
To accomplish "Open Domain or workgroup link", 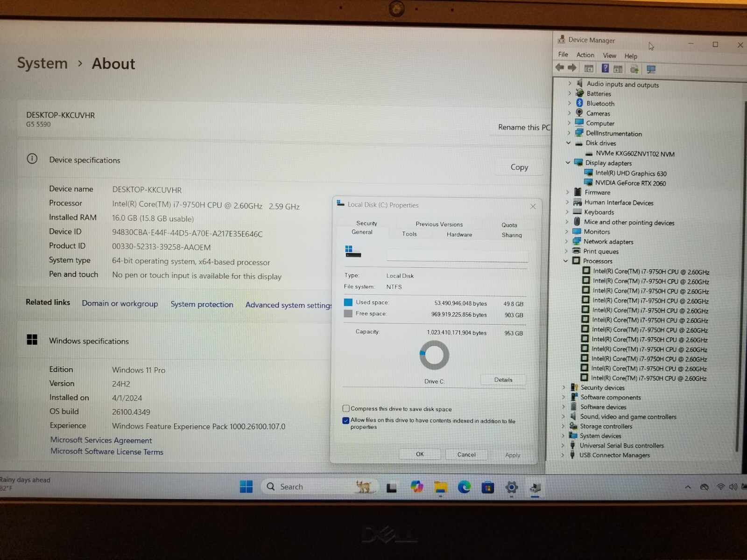I will click(x=120, y=303).
